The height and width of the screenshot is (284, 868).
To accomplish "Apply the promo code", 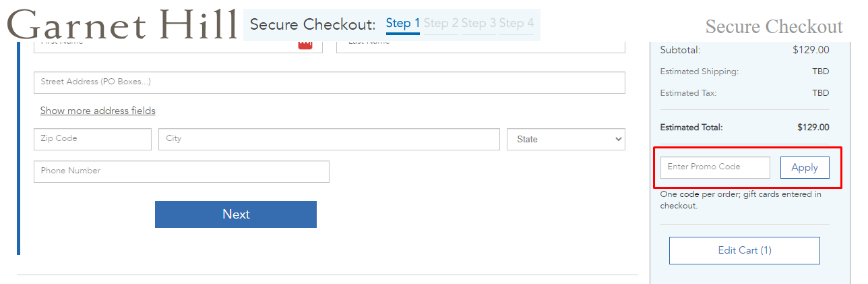I will [x=805, y=167].
